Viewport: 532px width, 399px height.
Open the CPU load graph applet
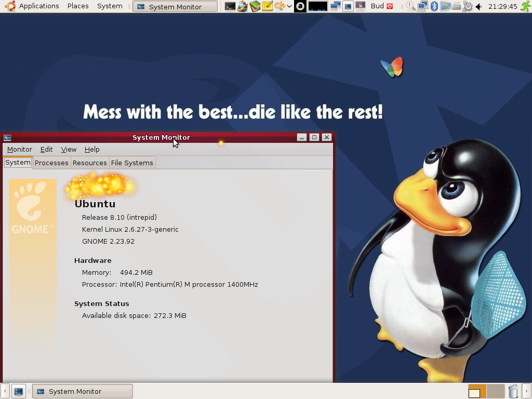click(x=317, y=6)
